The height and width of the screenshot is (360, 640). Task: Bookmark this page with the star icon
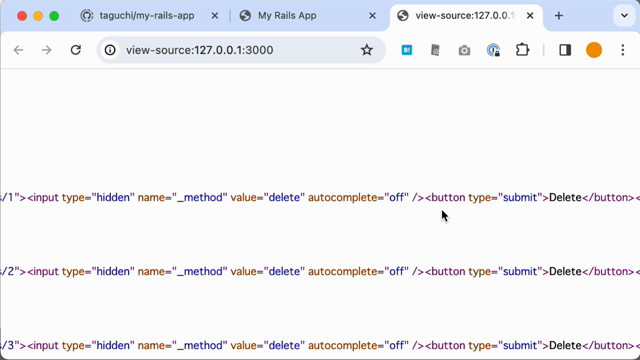coord(367,50)
